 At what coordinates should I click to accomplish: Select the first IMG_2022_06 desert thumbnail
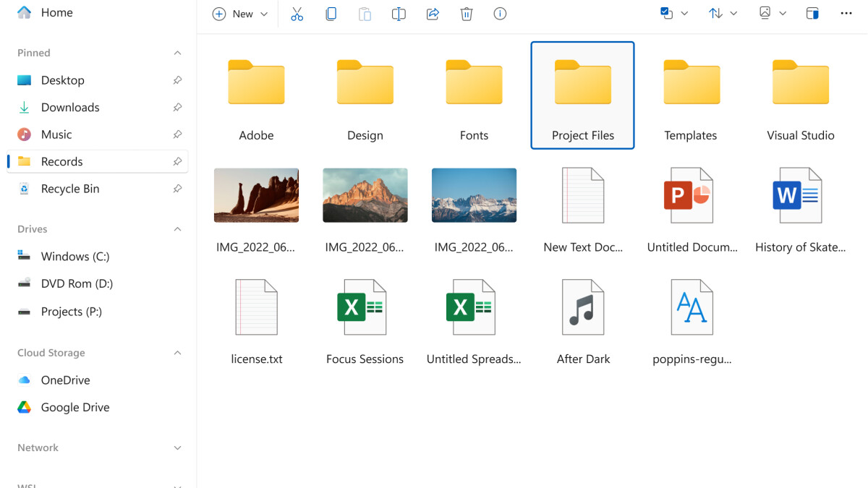point(256,195)
